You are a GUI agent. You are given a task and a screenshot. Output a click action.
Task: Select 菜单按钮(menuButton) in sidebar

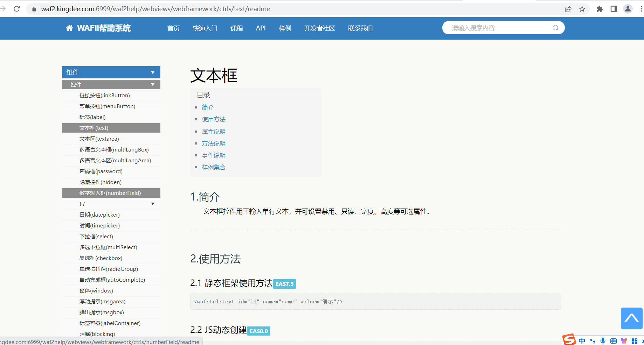(111, 106)
